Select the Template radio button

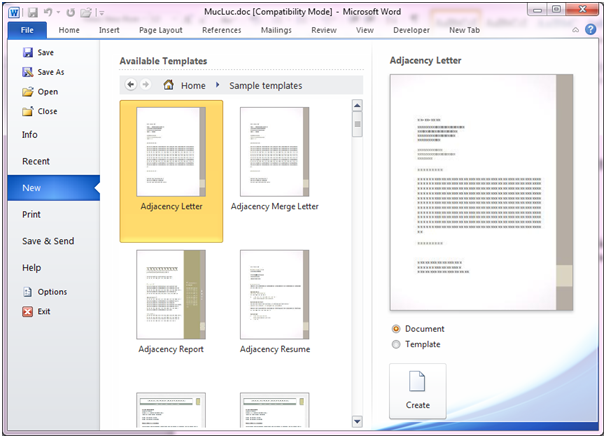396,344
